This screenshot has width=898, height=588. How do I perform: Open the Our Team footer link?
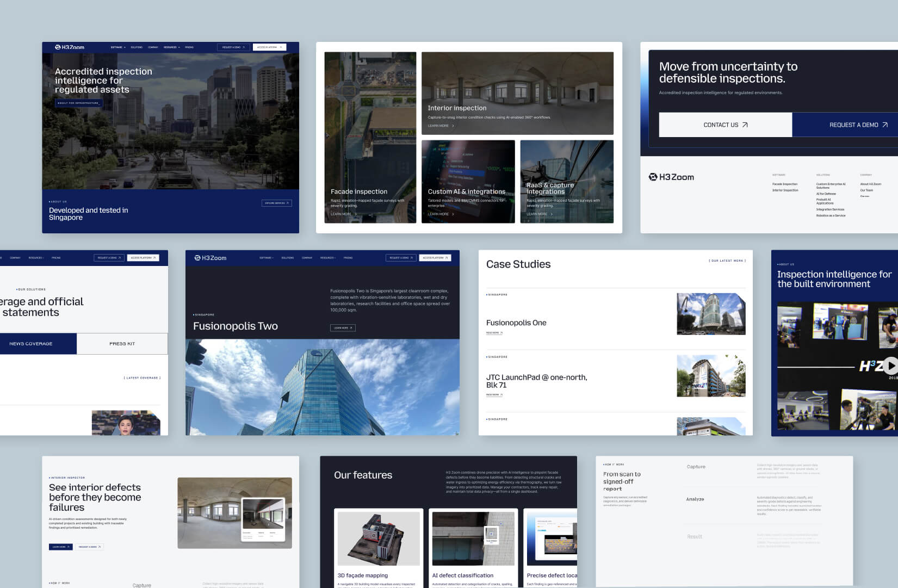point(866,190)
